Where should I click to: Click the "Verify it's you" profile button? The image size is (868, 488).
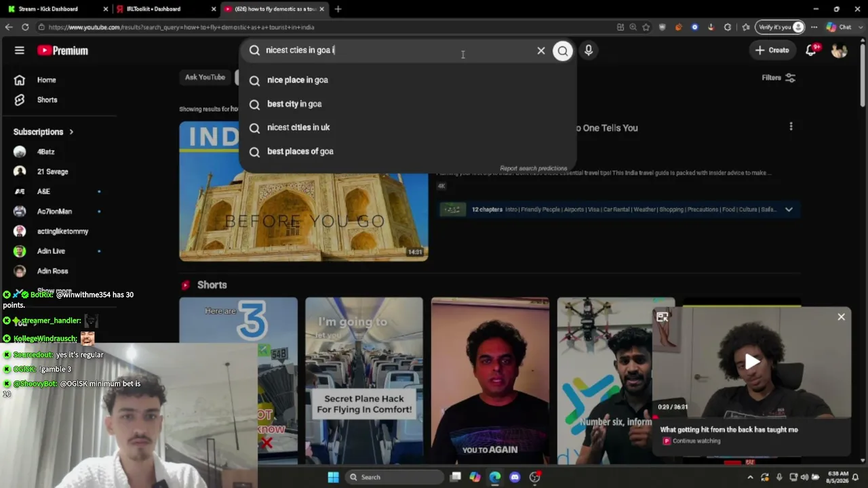pos(781,27)
